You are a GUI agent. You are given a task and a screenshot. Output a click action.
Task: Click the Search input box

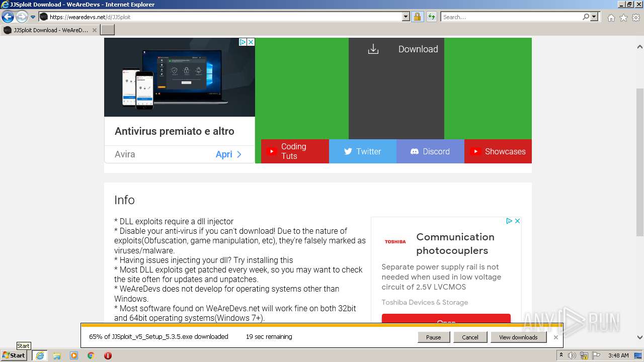pos(512,17)
